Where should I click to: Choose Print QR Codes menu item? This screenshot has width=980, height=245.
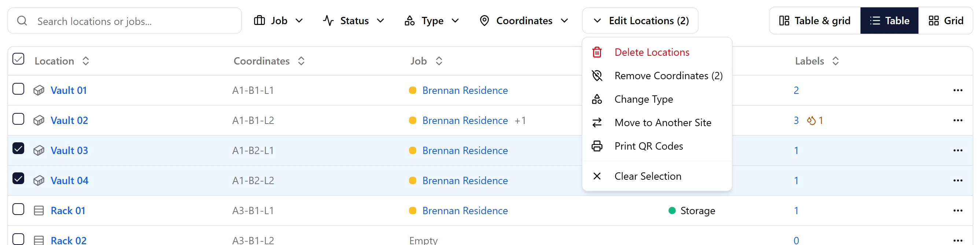tap(657, 146)
